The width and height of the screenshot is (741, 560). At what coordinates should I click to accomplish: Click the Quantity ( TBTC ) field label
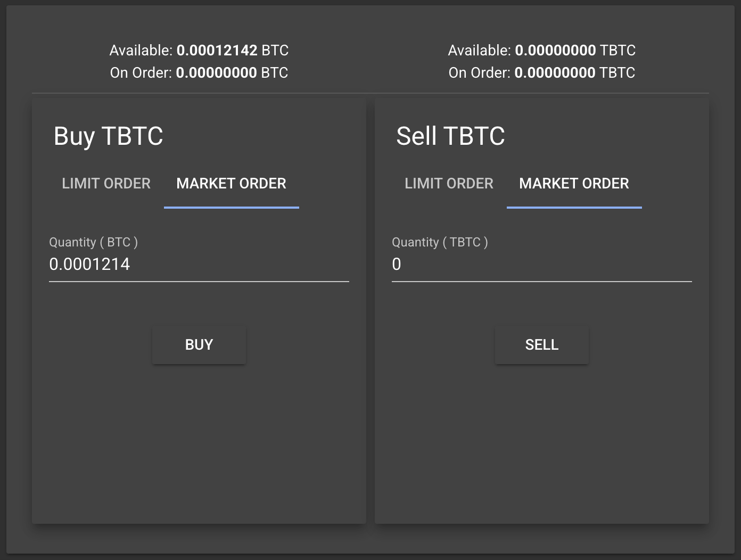coord(440,242)
